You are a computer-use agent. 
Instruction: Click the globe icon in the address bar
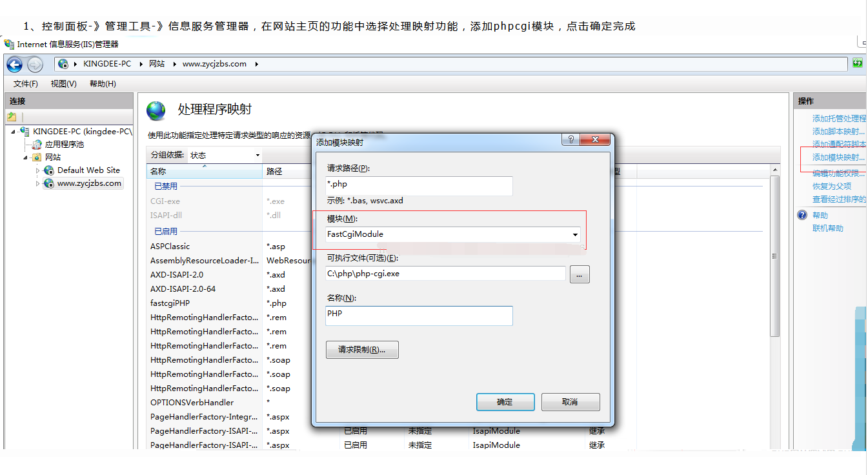click(63, 64)
